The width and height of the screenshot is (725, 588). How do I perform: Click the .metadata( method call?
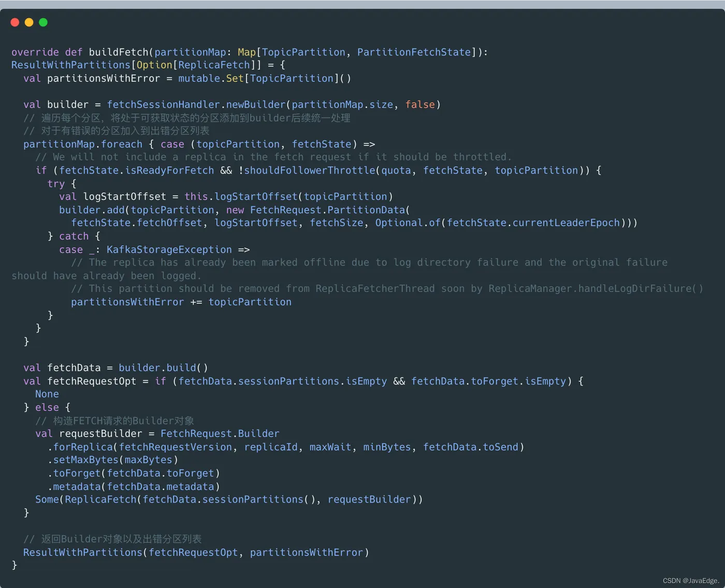76,487
